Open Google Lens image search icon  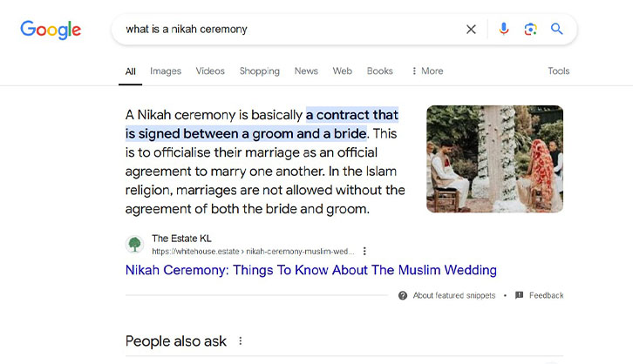click(530, 29)
